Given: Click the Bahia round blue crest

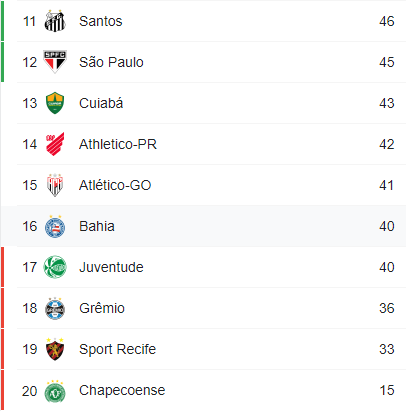Looking at the screenshot, I should pos(55,227).
